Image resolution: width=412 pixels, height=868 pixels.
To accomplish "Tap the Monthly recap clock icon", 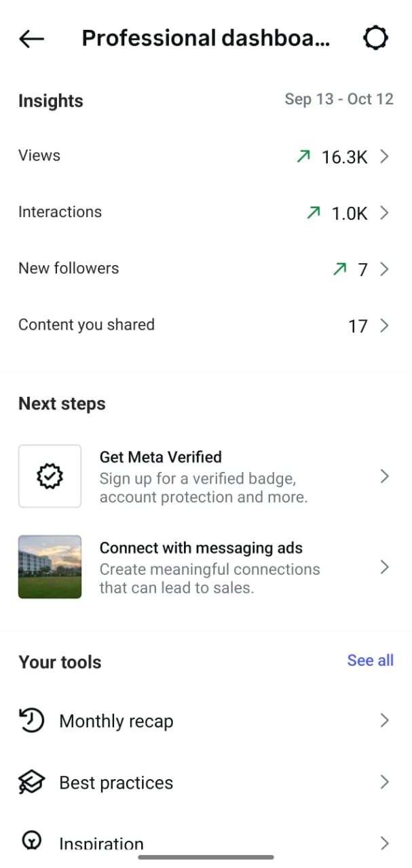I will [31, 721].
